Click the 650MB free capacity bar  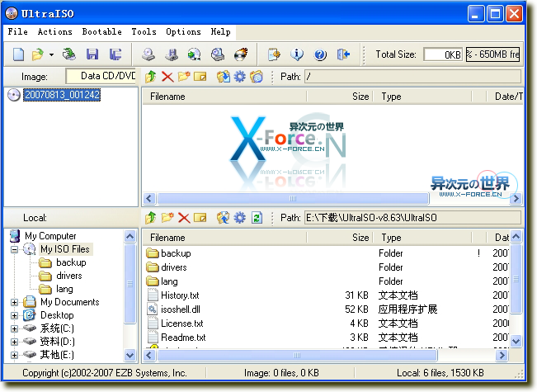click(x=492, y=54)
